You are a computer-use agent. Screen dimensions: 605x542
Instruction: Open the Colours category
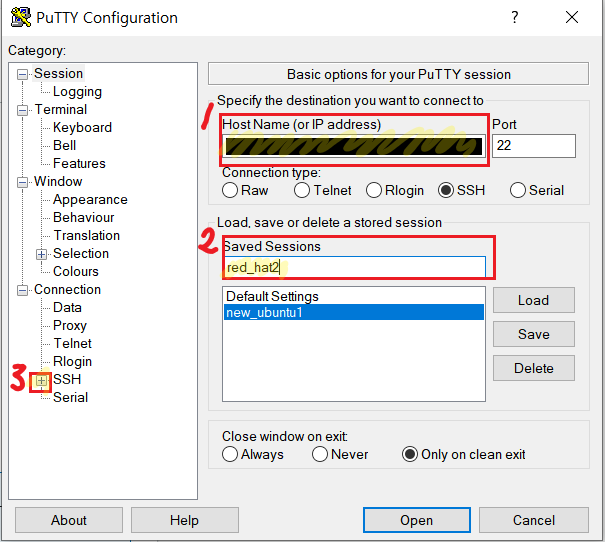coord(76,271)
